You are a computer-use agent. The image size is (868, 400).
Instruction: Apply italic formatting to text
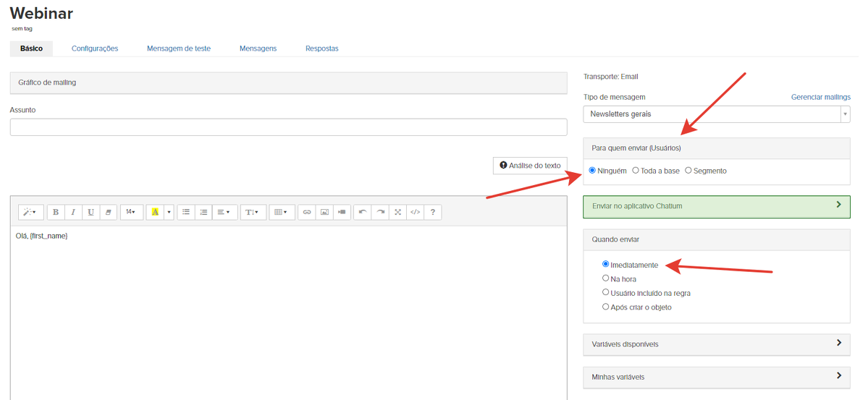(x=73, y=212)
